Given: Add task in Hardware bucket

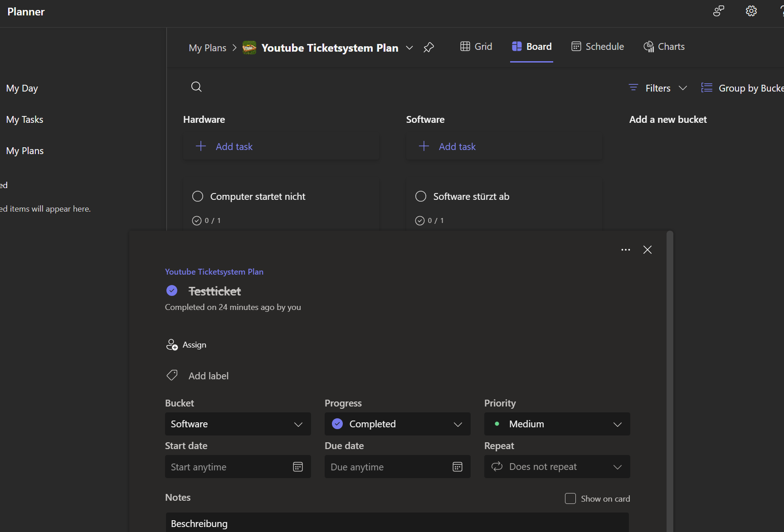Looking at the screenshot, I should pyautogui.click(x=234, y=146).
